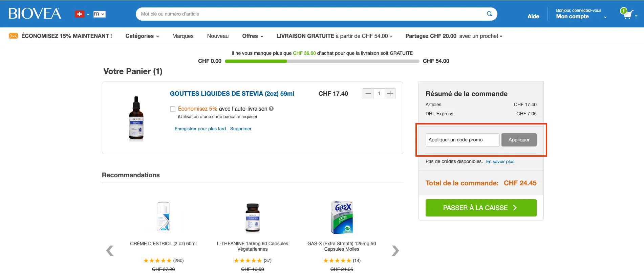Click the free shipping progress bar

coord(322,61)
